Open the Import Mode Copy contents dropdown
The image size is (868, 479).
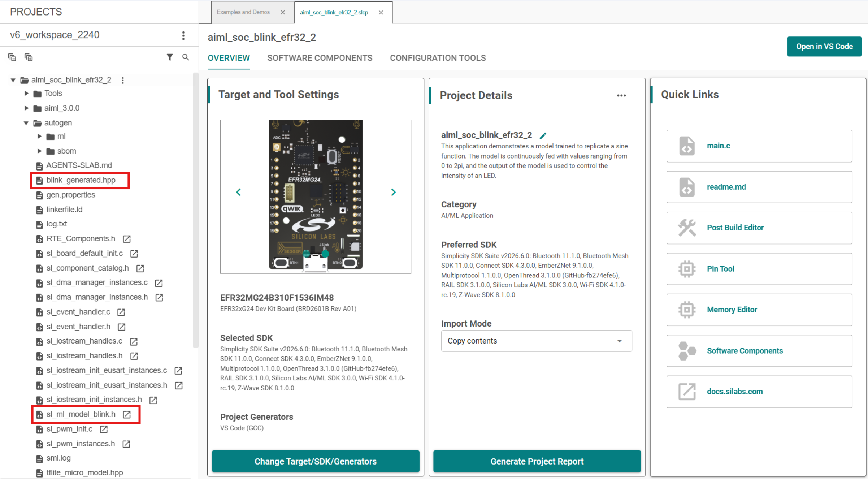[537, 341]
